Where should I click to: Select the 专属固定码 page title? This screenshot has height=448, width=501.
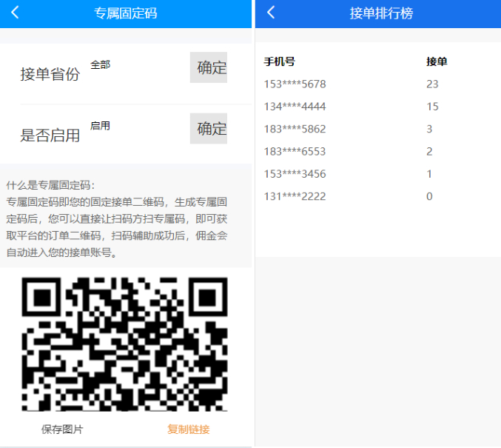coord(125,13)
